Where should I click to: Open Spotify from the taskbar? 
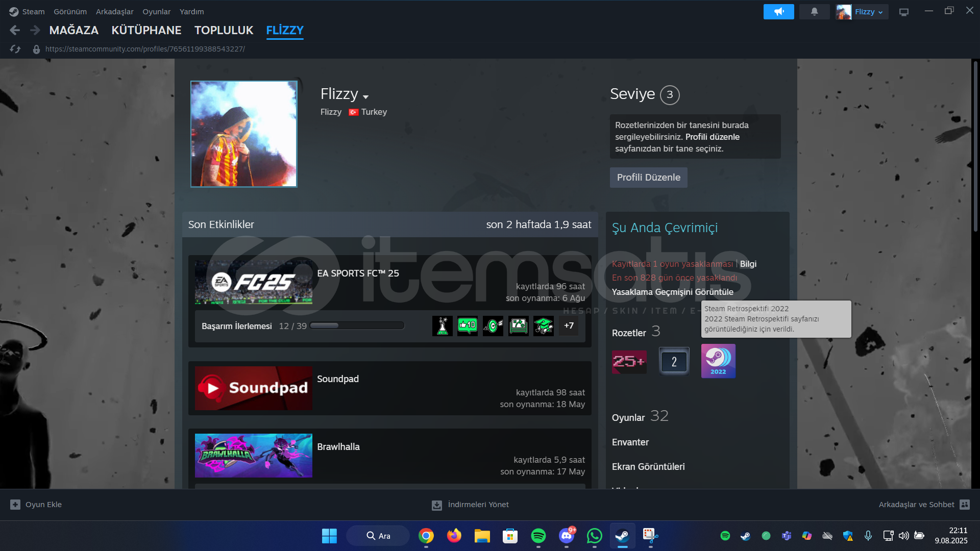(538, 536)
